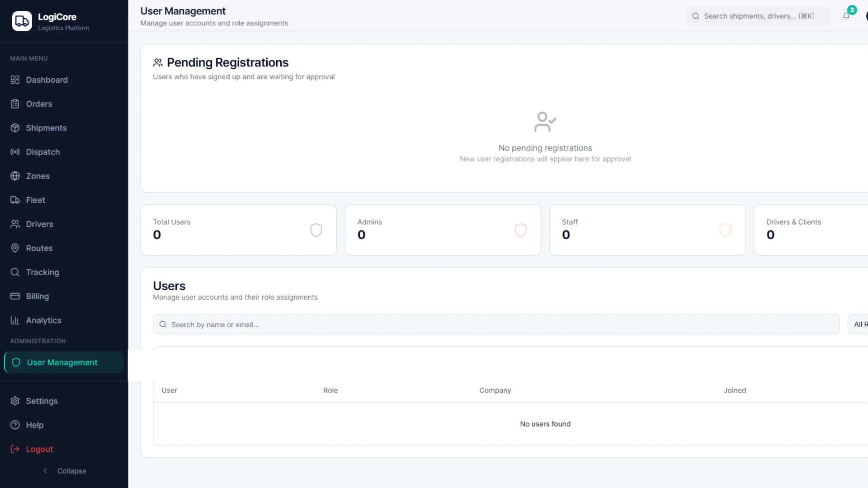Focus the Search by name or email field
Image resolution: width=868 pixels, height=488 pixels.
pyautogui.click(x=496, y=324)
